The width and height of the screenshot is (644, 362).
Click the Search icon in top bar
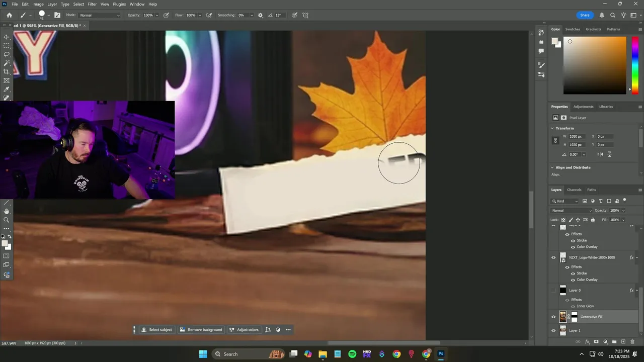point(613,15)
